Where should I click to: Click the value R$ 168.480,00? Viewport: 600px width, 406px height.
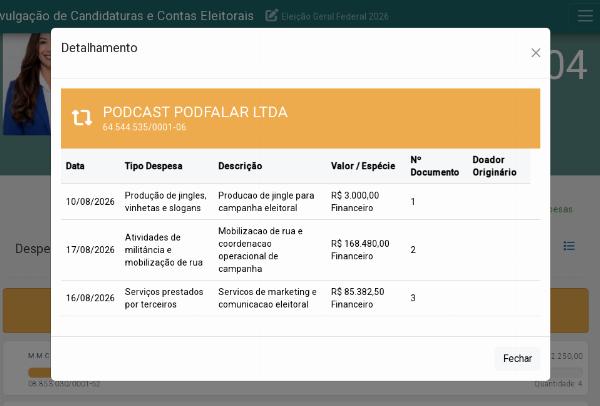360,244
